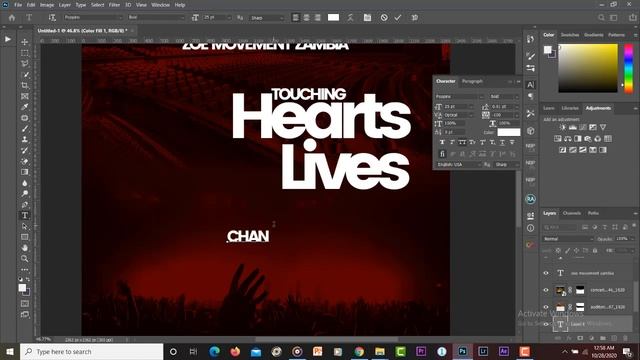640x360 pixels.
Task: Add Levels adjustment
Action: coord(573,127)
